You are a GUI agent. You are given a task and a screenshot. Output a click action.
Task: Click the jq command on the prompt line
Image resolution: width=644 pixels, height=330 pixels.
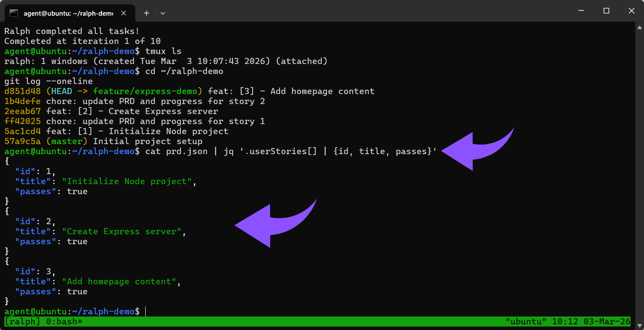(x=229, y=151)
